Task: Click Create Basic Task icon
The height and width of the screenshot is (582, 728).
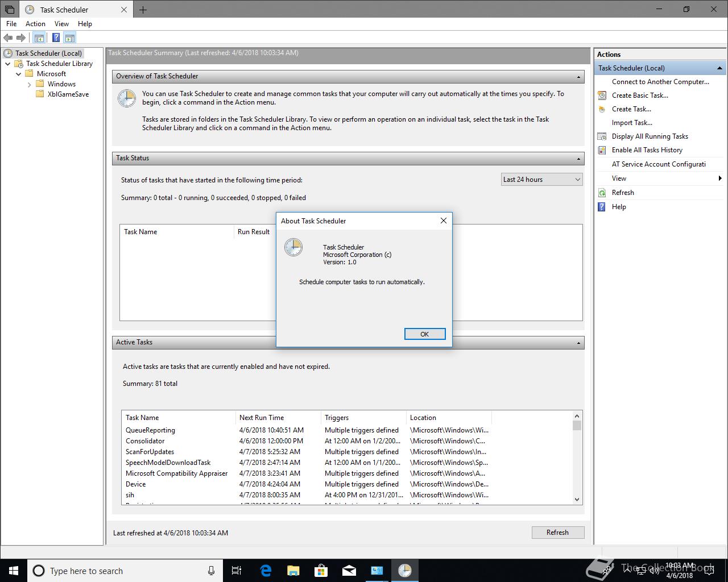Action: point(602,95)
